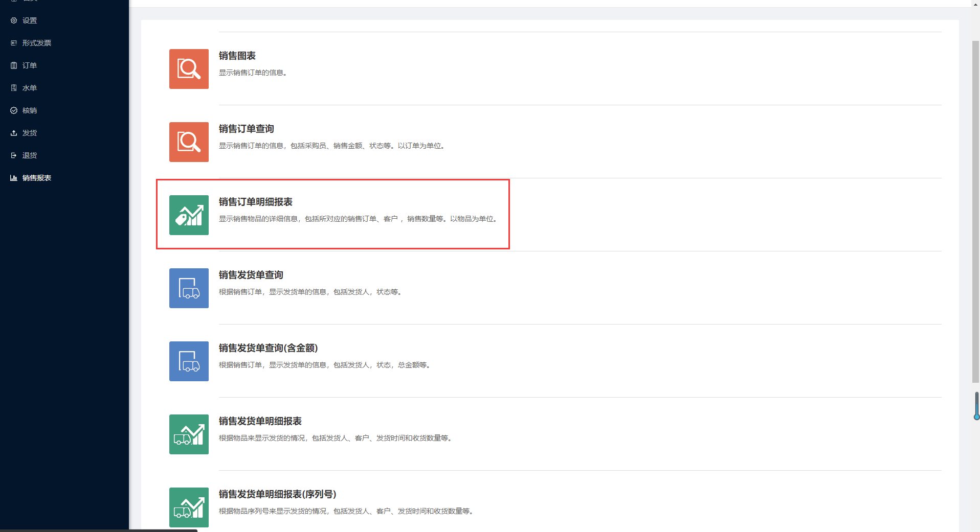Viewport: 980px width, 532px height.
Task: Open the 销售订单明细报表 title link
Action: [256, 202]
